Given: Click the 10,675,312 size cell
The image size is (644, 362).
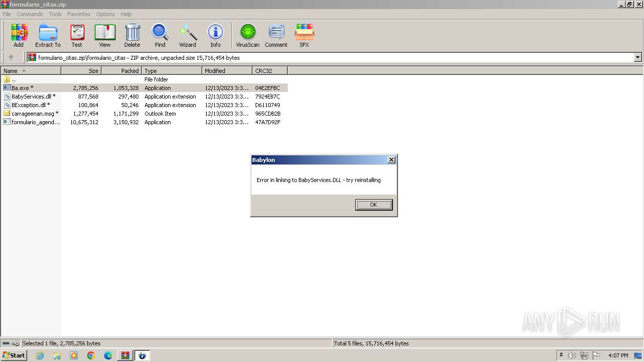Looking at the screenshot, I should pos(84,122).
